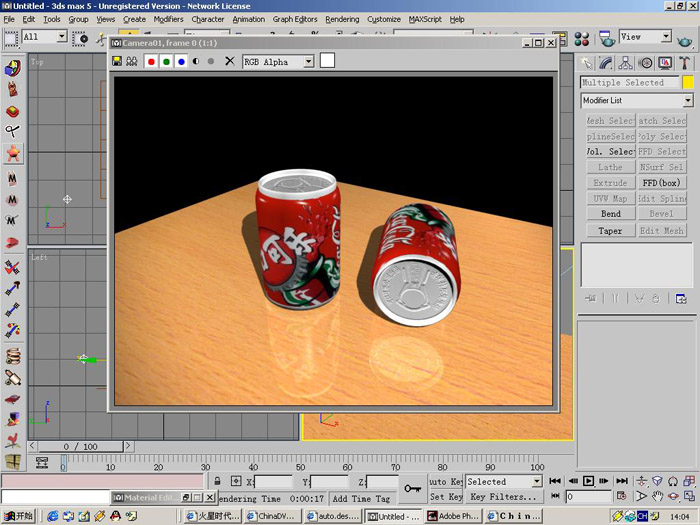Restore the minimized Material Editor window

(x=186, y=497)
